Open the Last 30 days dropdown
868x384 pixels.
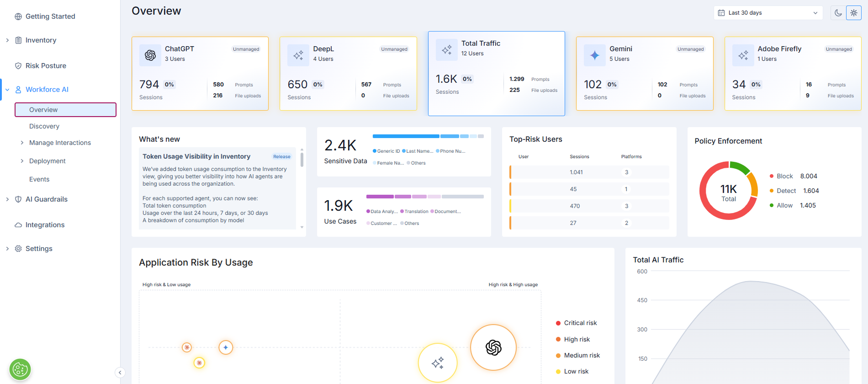[768, 13]
